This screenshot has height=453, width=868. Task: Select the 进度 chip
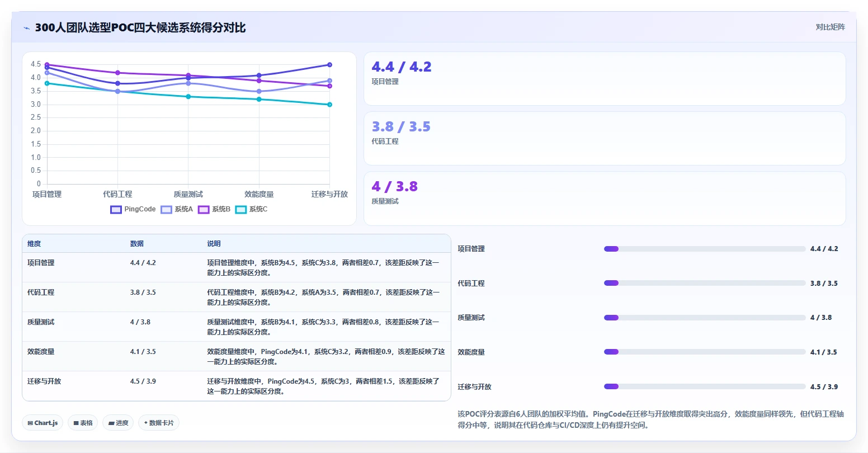(x=118, y=423)
